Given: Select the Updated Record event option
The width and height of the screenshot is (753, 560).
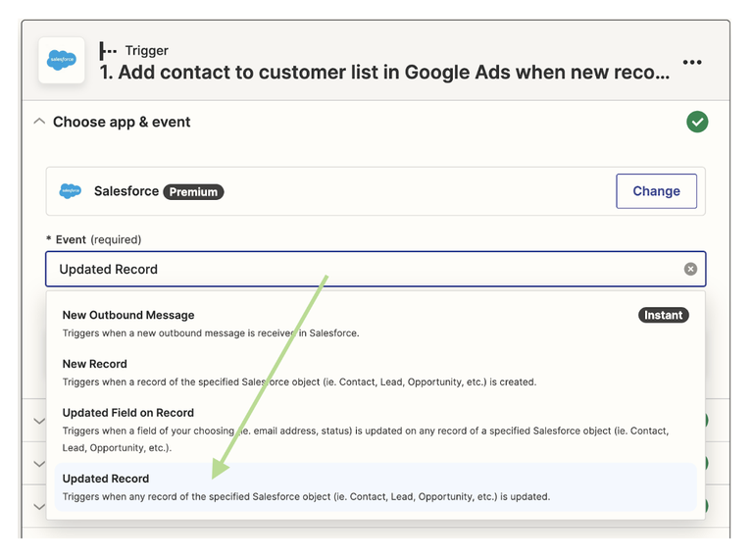Looking at the screenshot, I should [376, 487].
